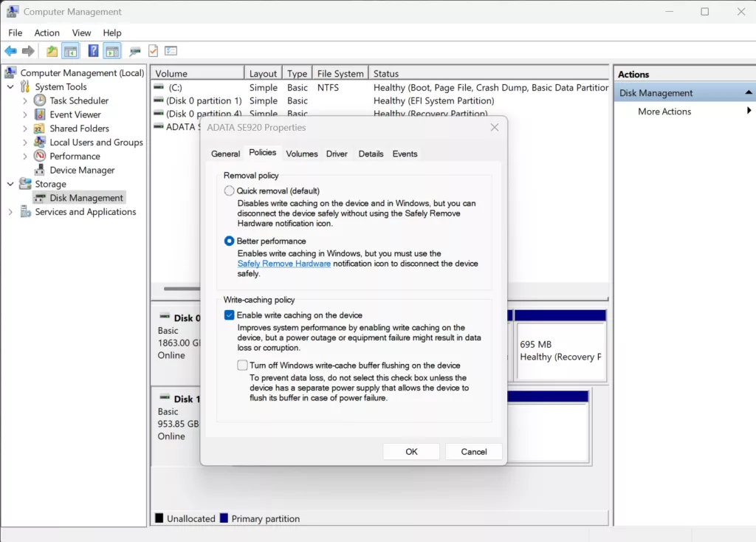This screenshot has width=756, height=542.
Task: Expand the Event Viewer node
Action: 25,114
